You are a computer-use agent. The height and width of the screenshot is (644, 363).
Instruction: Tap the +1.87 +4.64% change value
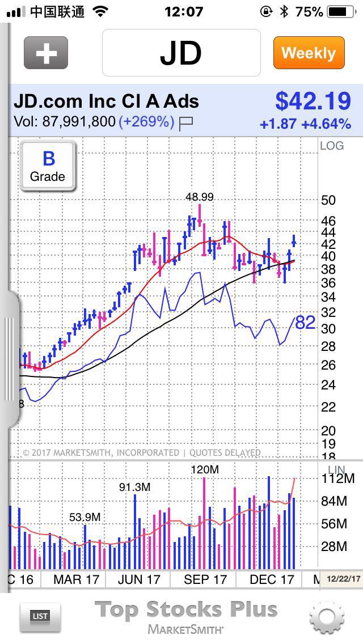[x=306, y=124]
